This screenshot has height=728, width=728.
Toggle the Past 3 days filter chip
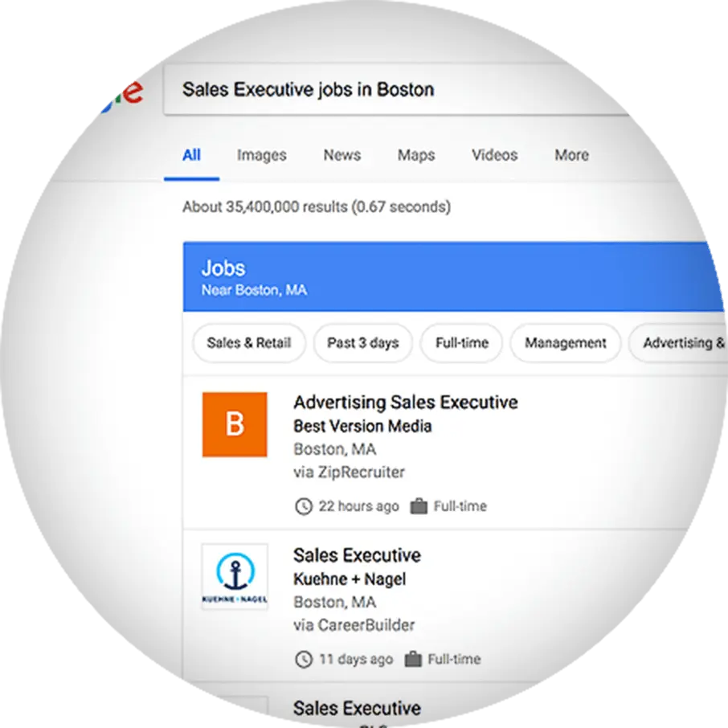363,343
